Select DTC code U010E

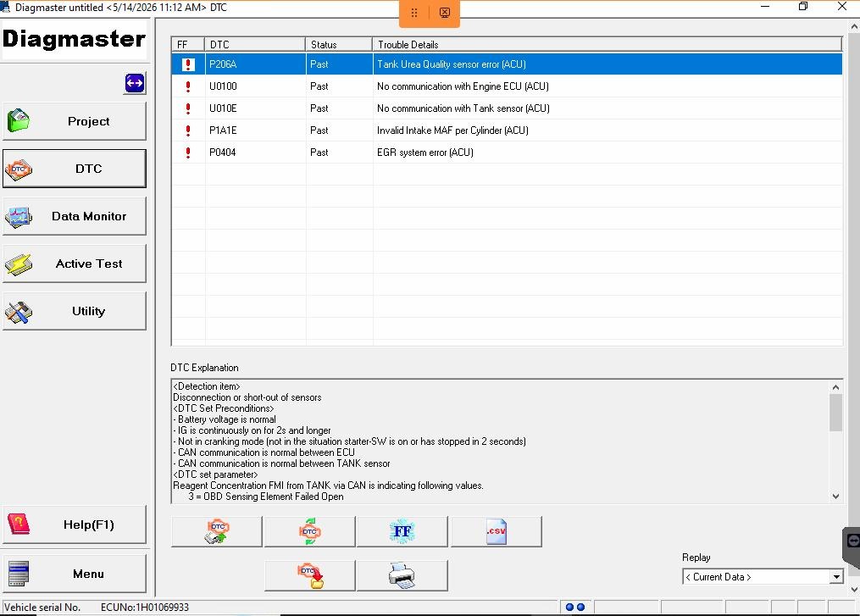(223, 108)
